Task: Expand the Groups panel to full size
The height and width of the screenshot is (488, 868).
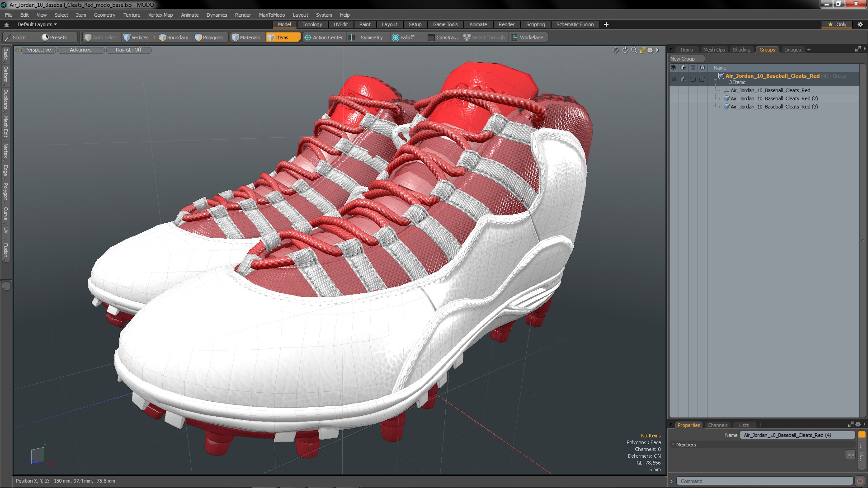Action: click(858, 49)
